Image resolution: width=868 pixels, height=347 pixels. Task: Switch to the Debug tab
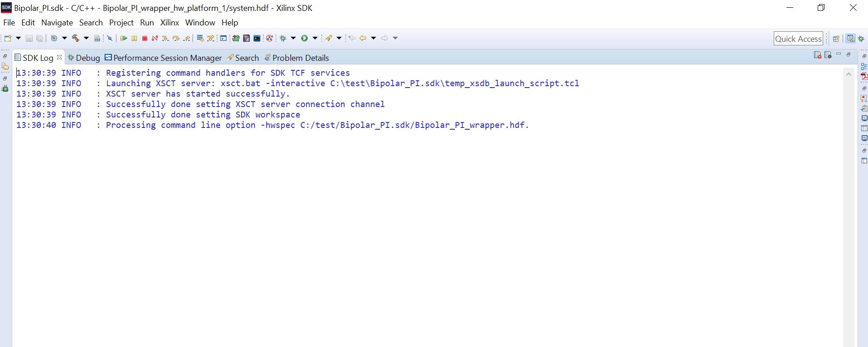[84, 58]
